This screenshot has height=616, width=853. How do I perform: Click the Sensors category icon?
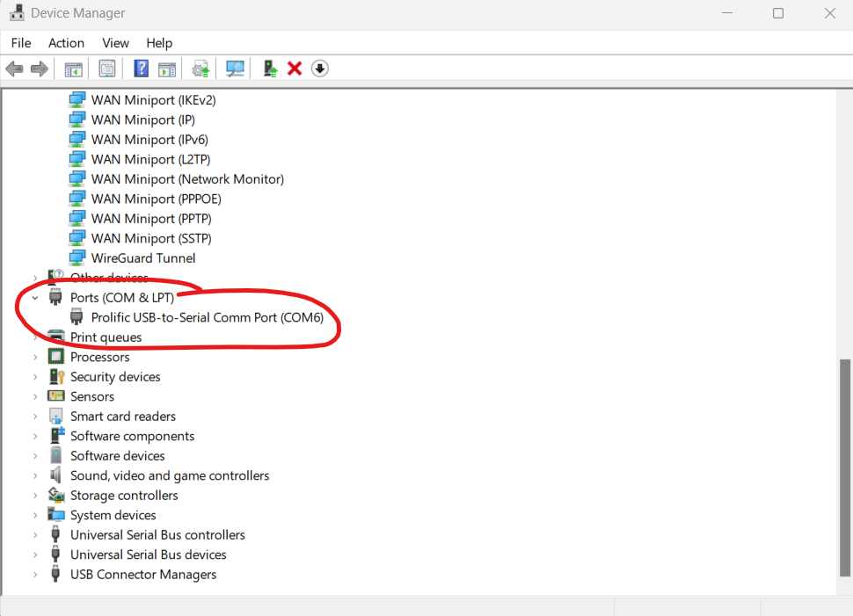coord(56,396)
